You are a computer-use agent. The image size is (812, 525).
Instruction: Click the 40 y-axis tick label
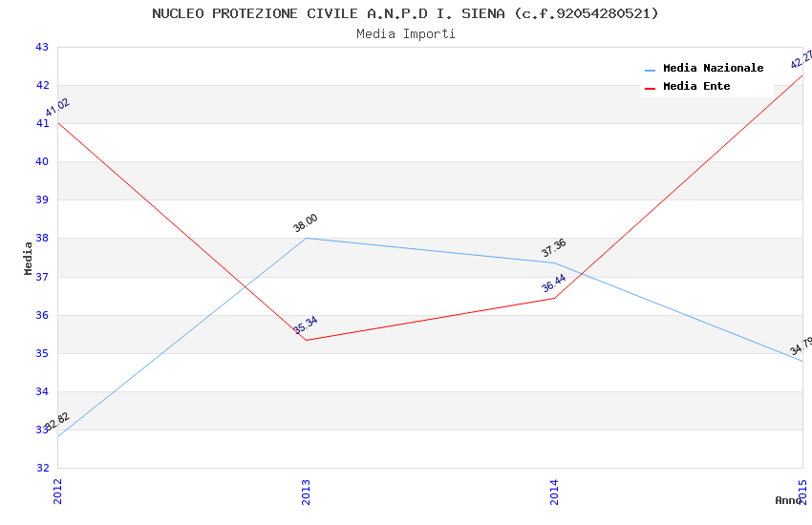41,161
